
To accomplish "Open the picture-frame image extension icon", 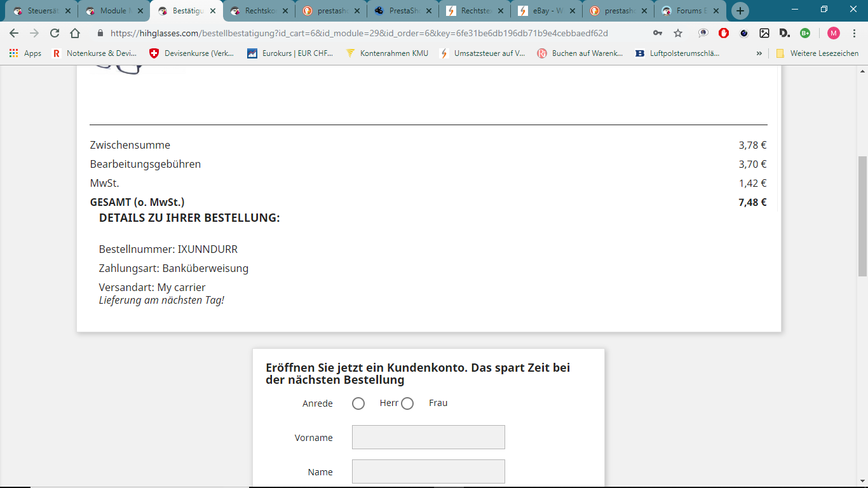I will 764,33.
